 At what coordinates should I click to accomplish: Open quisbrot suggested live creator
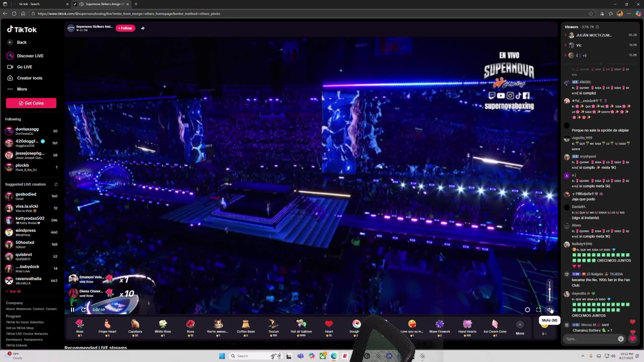[x=31, y=256]
